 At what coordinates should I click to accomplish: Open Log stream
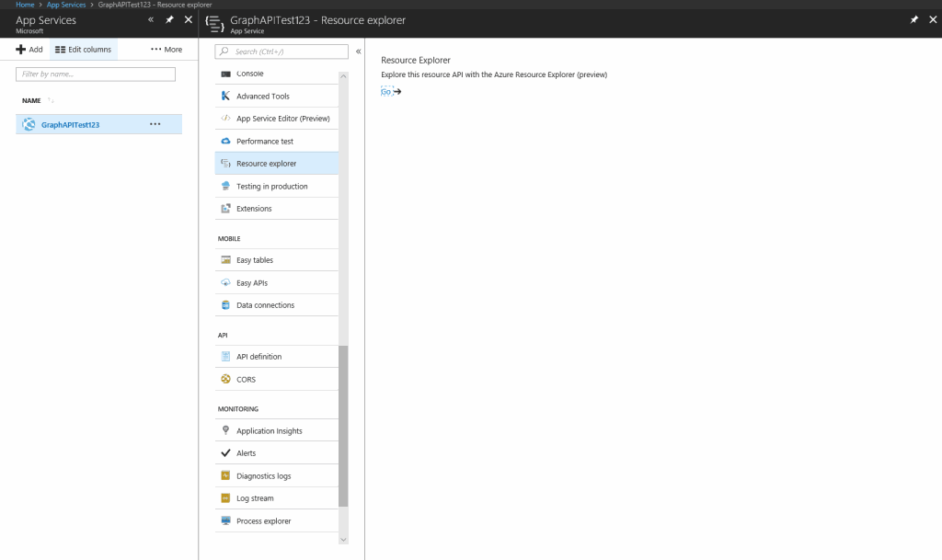point(276,498)
